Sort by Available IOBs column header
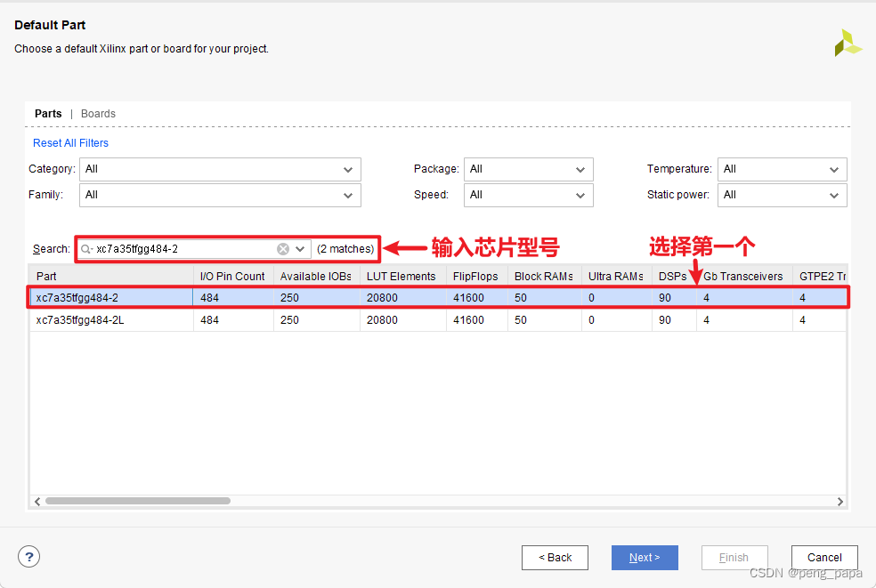Screen dimensions: 876x588 coord(316,277)
